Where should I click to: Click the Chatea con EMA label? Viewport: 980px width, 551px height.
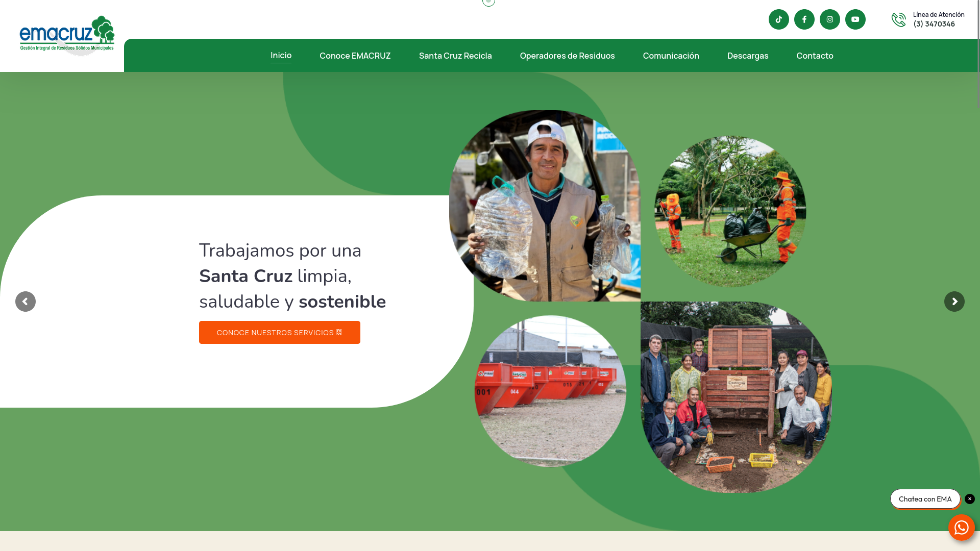coord(925,499)
